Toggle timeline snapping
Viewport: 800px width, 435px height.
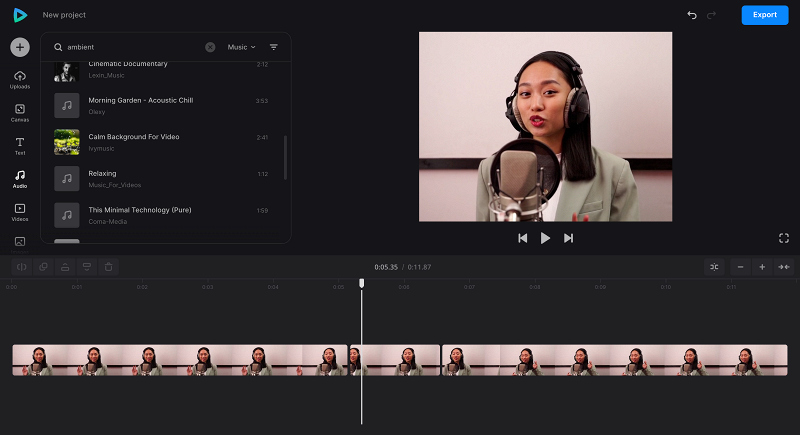coord(714,267)
